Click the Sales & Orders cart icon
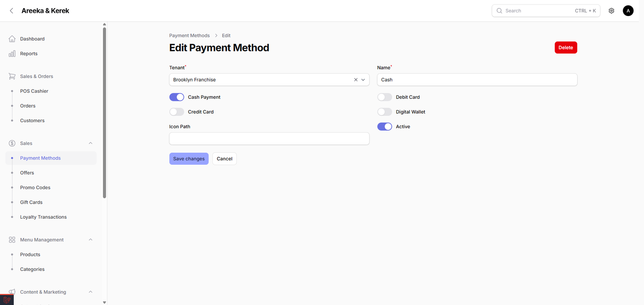 click(x=12, y=76)
